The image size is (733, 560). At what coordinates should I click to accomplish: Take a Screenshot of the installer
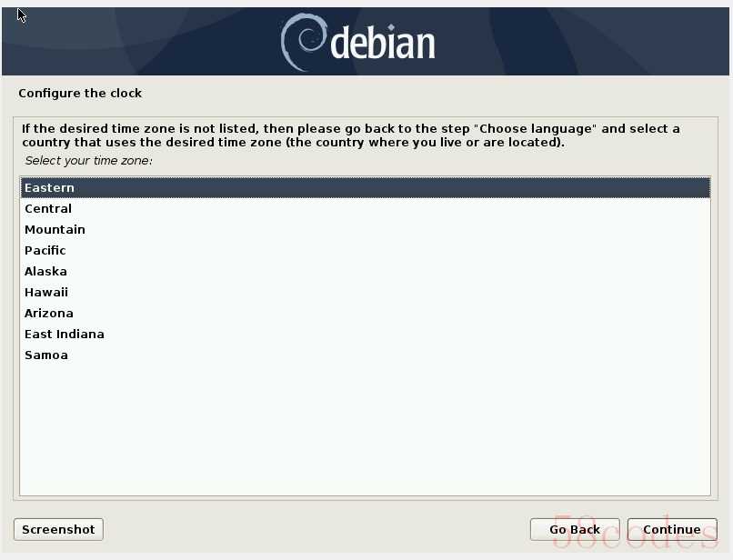coord(58,529)
